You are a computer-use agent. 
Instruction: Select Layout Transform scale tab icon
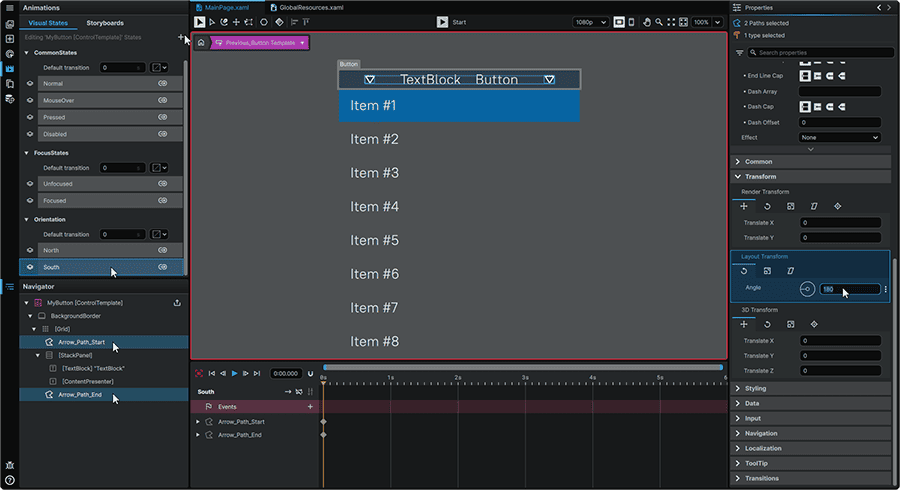[767, 271]
